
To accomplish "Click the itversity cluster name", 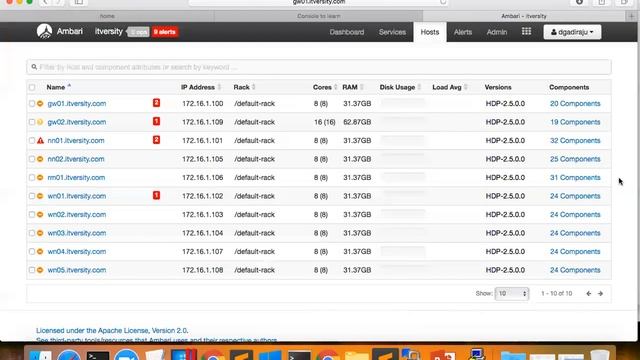I will [109, 31].
